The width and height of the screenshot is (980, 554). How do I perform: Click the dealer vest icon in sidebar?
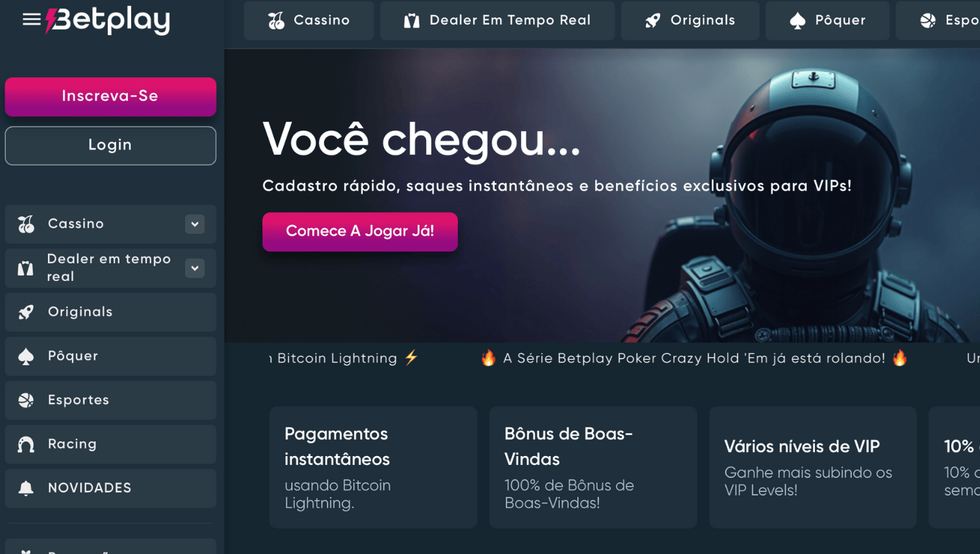pos(25,268)
